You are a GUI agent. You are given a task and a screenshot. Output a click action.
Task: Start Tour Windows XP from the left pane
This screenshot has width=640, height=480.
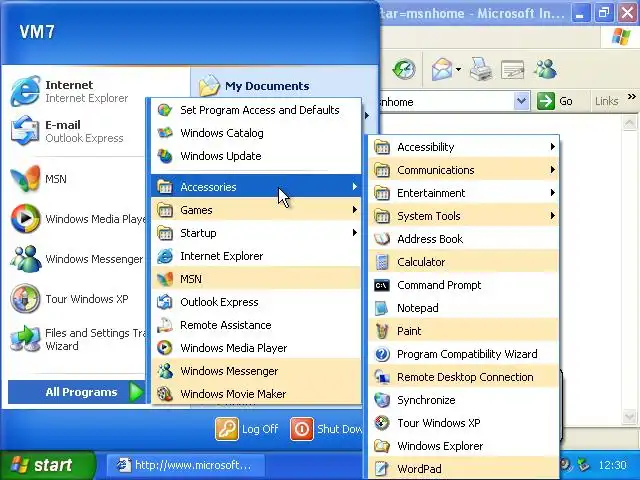pyautogui.click(x=77, y=299)
